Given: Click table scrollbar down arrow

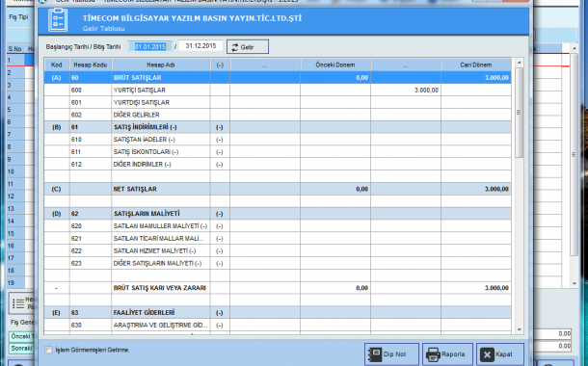Looking at the screenshot, I should point(519,330).
